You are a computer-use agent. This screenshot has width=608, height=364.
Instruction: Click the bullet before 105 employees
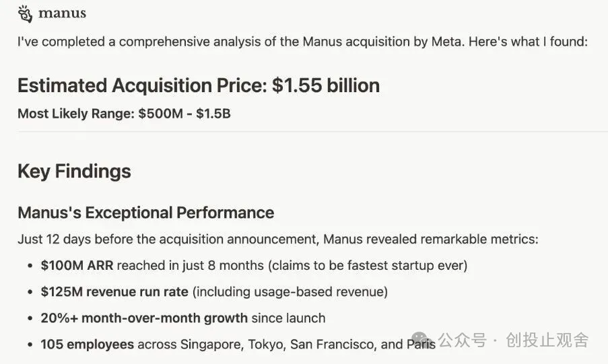point(30,344)
